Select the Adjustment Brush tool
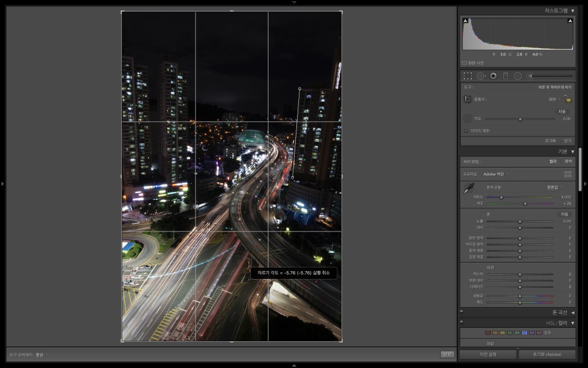The height and width of the screenshot is (368, 588). 550,76
